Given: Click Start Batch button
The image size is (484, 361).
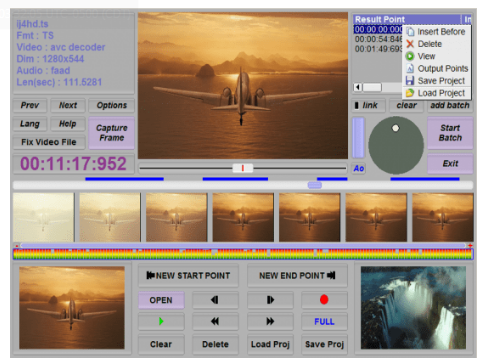Looking at the screenshot, I should coord(450,133).
